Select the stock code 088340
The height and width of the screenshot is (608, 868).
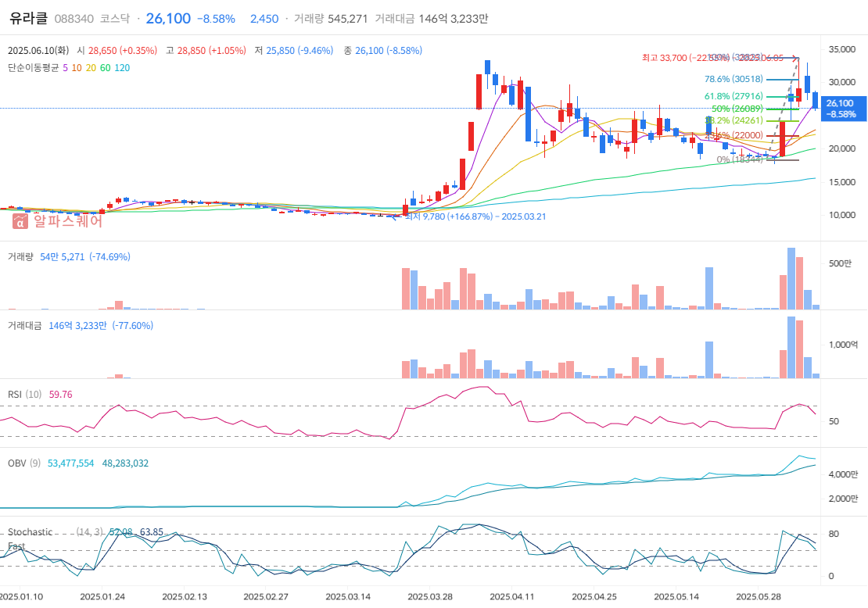point(74,19)
